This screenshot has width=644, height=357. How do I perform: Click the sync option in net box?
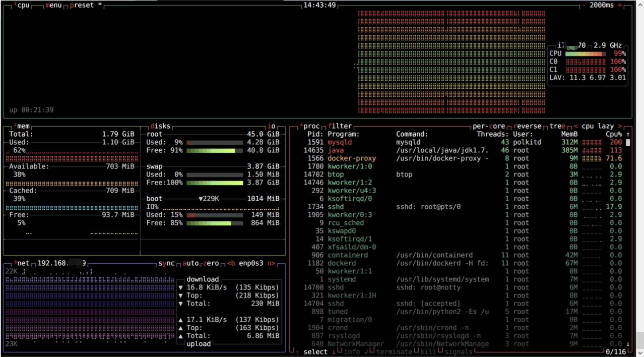pyautogui.click(x=166, y=263)
